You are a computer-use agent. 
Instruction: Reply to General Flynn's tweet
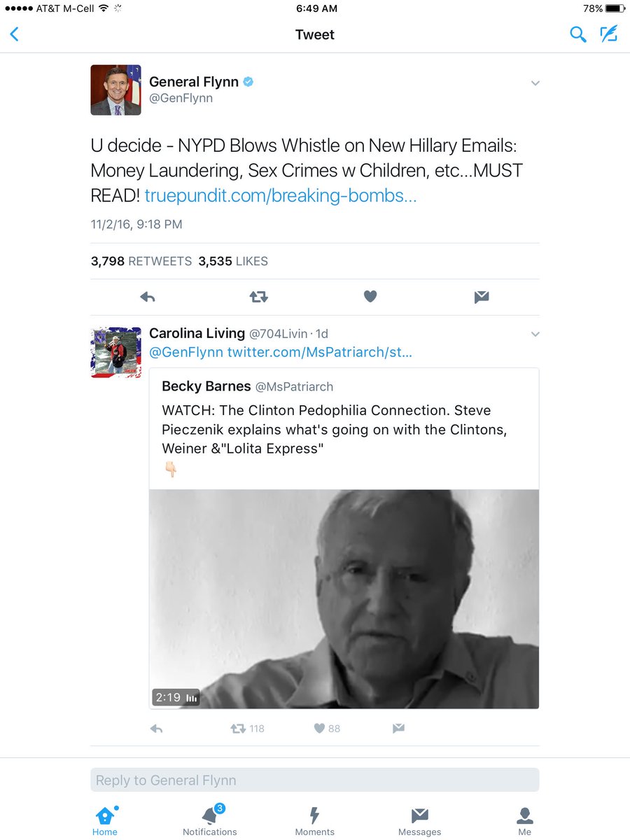point(148,297)
